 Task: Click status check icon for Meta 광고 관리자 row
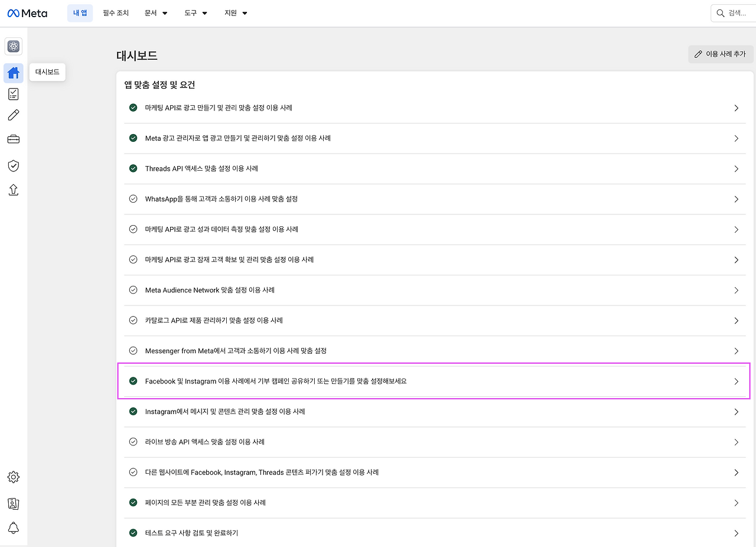click(x=133, y=138)
